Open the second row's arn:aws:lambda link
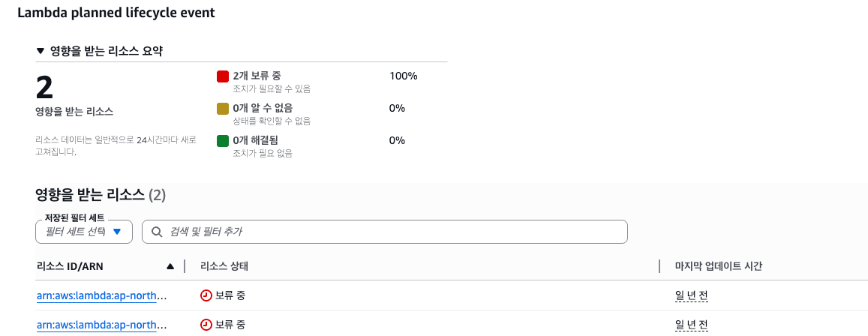The image size is (868, 336). pyautogui.click(x=101, y=325)
